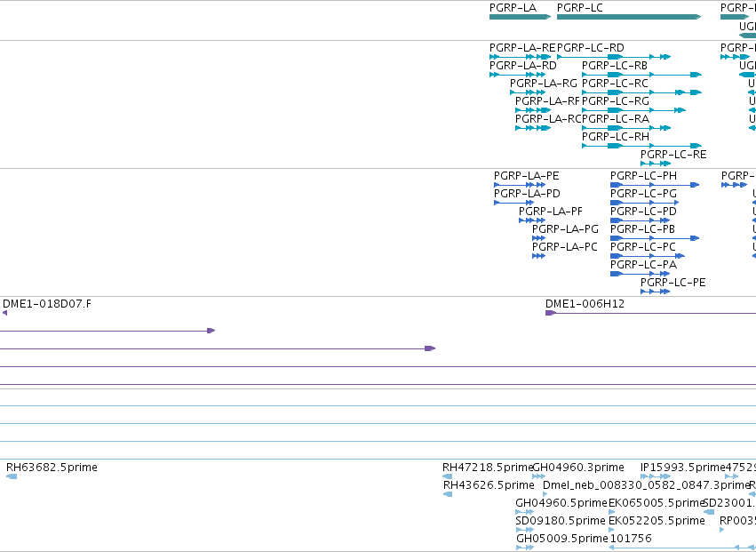The height and width of the screenshot is (552, 756).
Task: Select protein PGRP-LC-PE
Action: point(656,292)
